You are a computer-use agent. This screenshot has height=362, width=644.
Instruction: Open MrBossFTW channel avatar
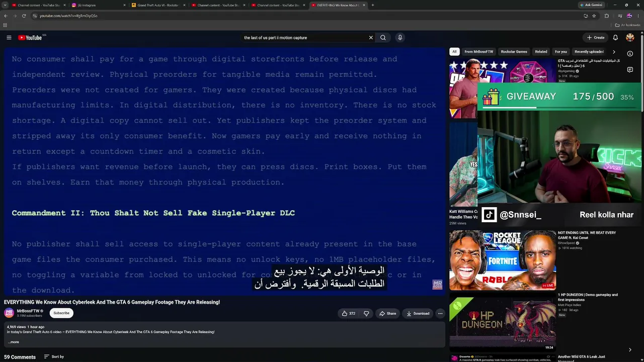click(9, 313)
